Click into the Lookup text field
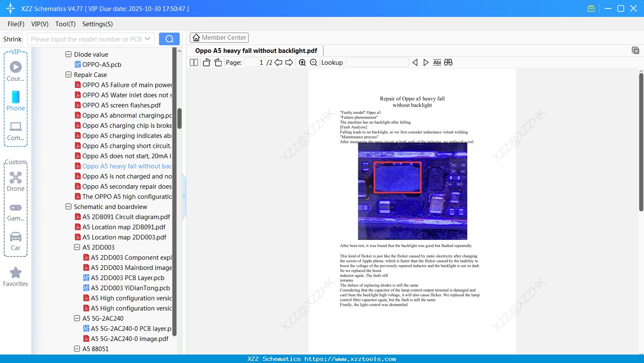Image resolution: width=644 pixels, height=363 pixels. click(x=377, y=63)
